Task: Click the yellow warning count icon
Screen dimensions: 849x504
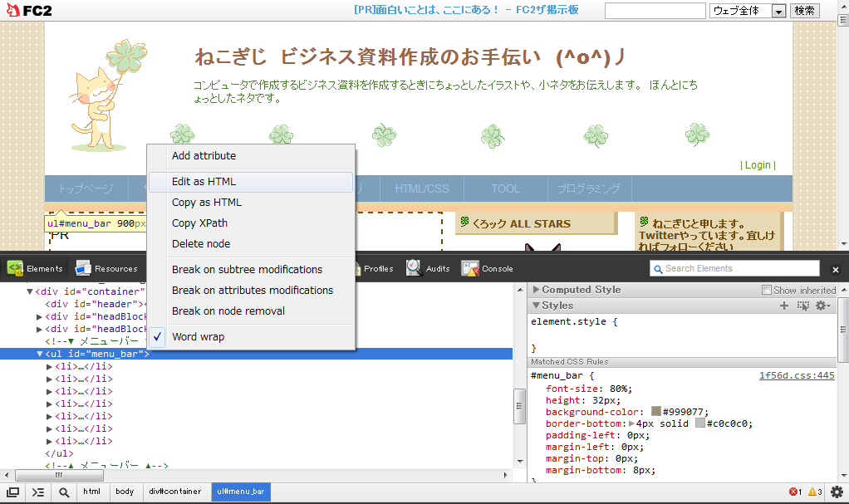Action: click(x=812, y=492)
